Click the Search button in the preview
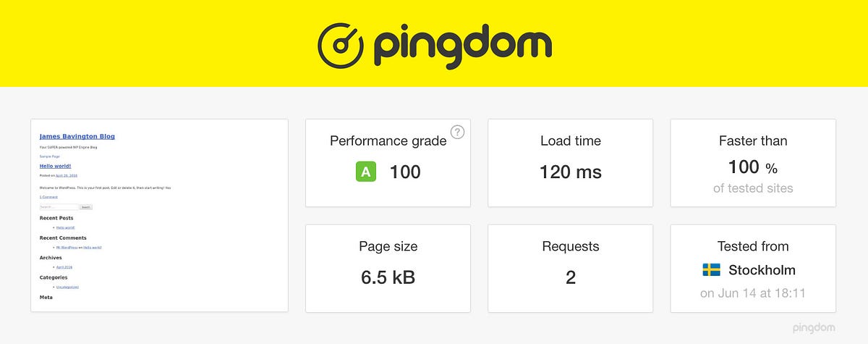Image resolution: width=868 pixels, height=344 pixels. click(x=85, y=207)
